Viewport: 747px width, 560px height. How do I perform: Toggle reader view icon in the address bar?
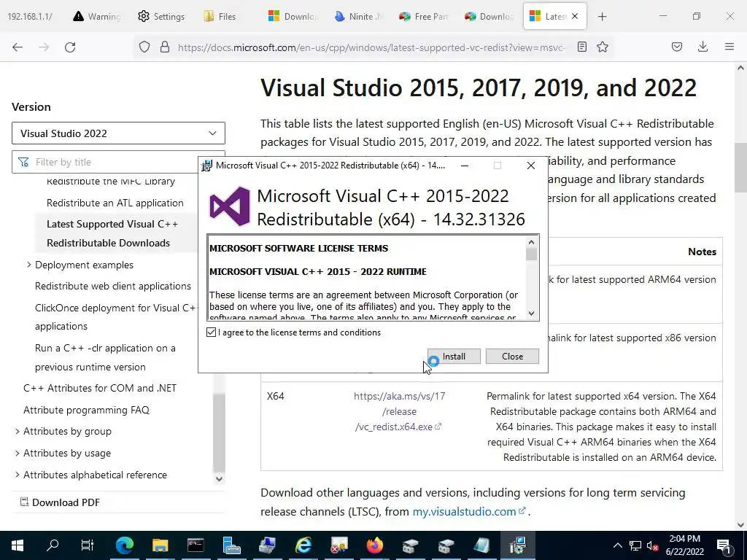coord(581,47)
